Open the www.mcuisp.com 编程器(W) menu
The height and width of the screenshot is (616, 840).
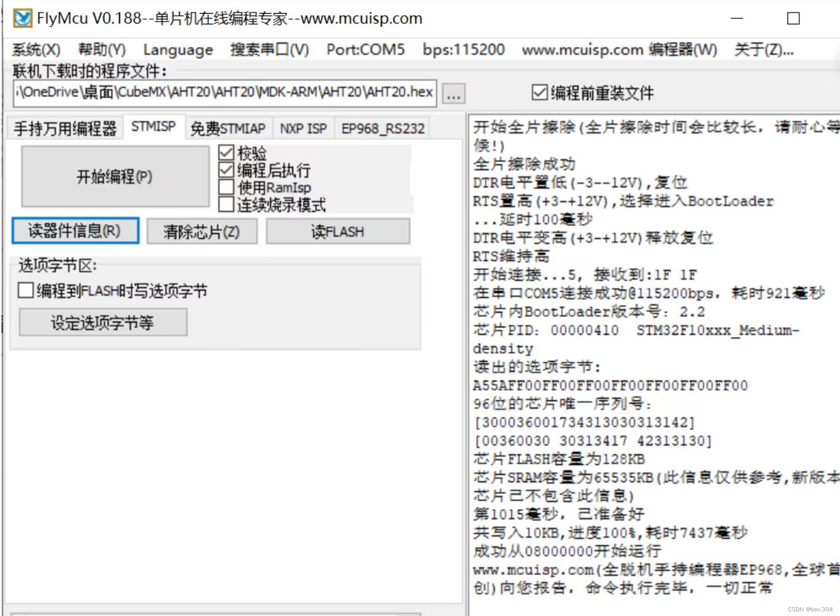[x=619, y=50]
